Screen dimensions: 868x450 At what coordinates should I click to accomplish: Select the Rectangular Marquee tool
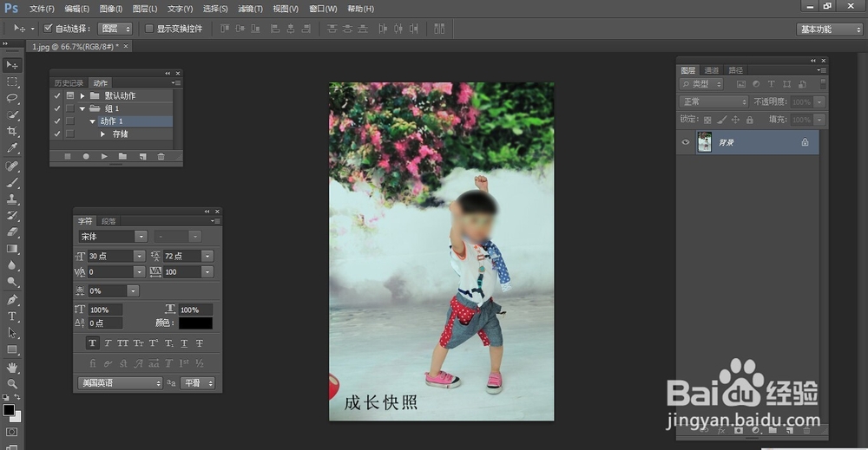click(11, 82)
